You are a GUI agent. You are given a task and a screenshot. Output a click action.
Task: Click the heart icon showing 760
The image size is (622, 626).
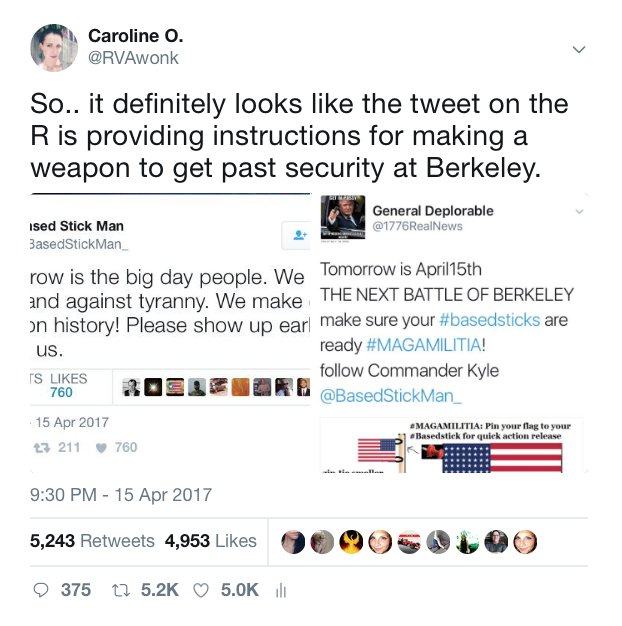(101, 448)
